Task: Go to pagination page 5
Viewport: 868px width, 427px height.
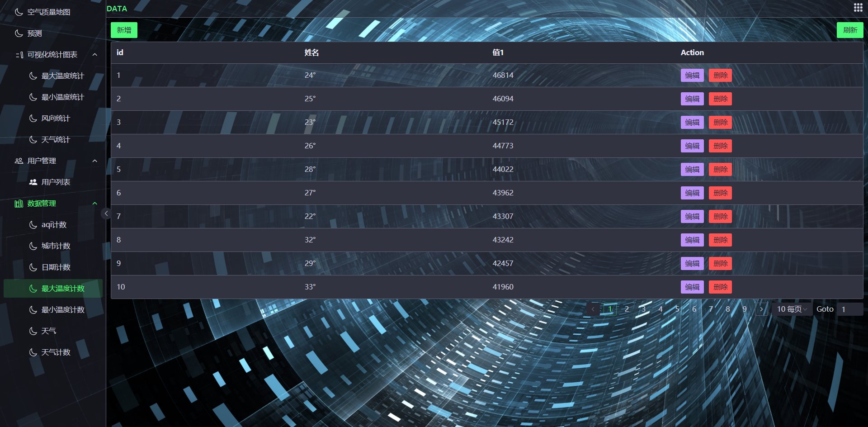Action: coord(677,309)
